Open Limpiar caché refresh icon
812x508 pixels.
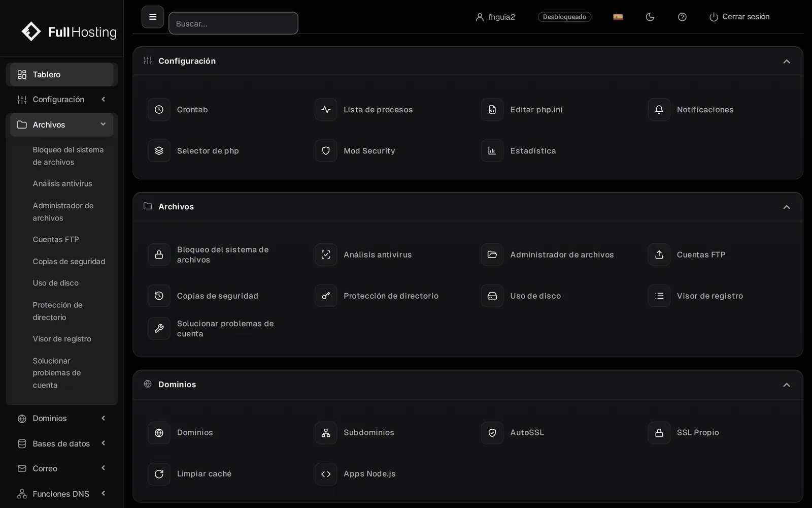pos(159,474)
